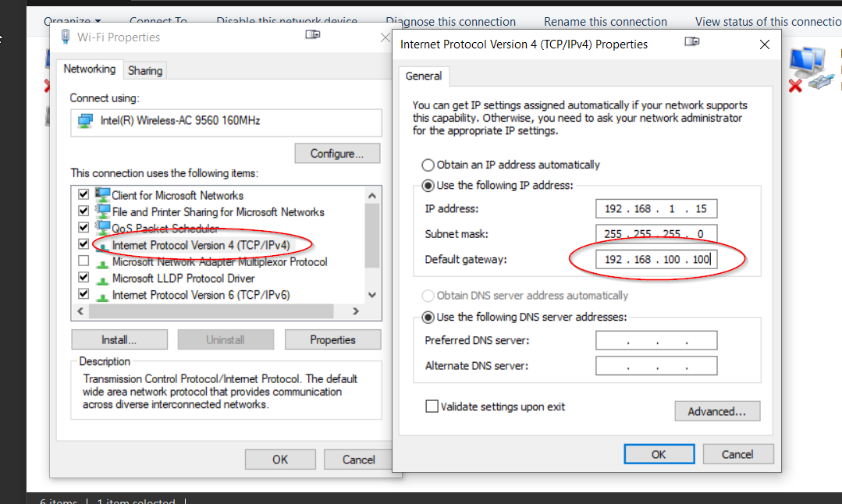Click the Preferred DNS server field

tap(655, 339)
